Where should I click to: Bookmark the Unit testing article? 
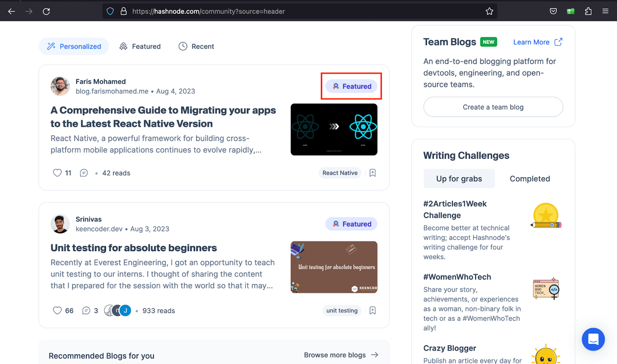373,310
